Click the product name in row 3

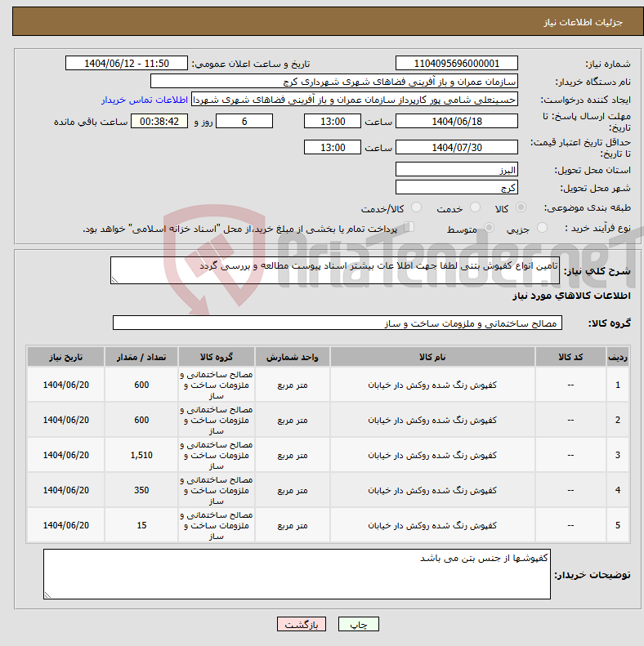coord(432,455)
